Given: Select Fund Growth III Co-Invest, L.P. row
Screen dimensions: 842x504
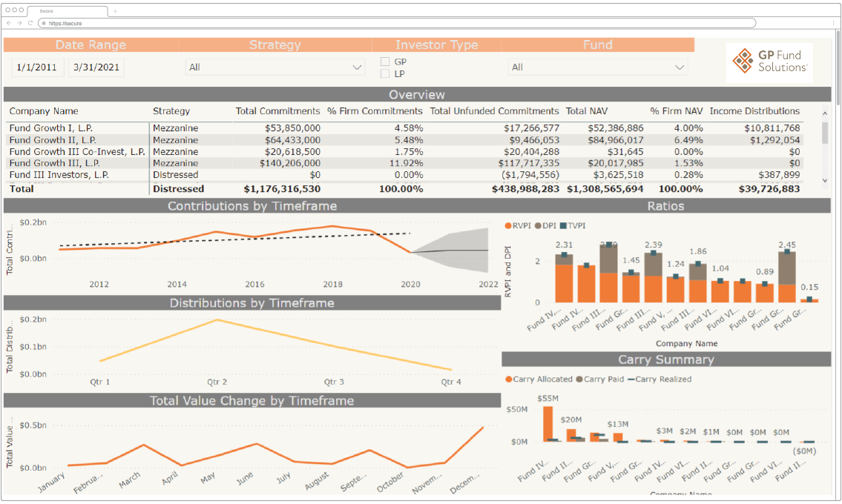Looking at the screenshot, I should pyautogui.click(x=404, y=152).
